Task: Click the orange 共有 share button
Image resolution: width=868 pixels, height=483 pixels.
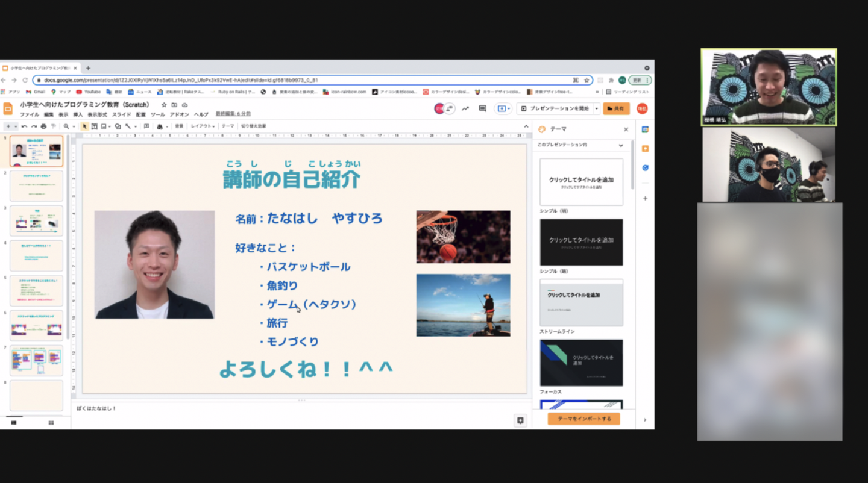Action: (616, 108)
